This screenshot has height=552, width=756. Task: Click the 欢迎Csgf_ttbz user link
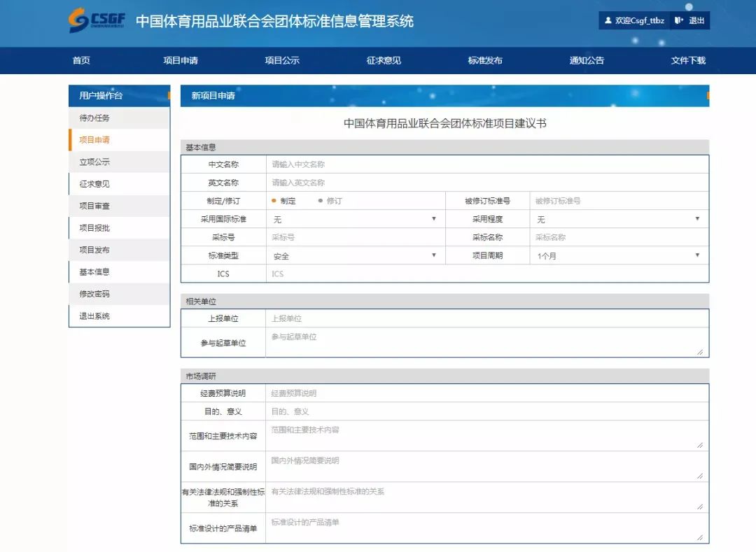634,20
